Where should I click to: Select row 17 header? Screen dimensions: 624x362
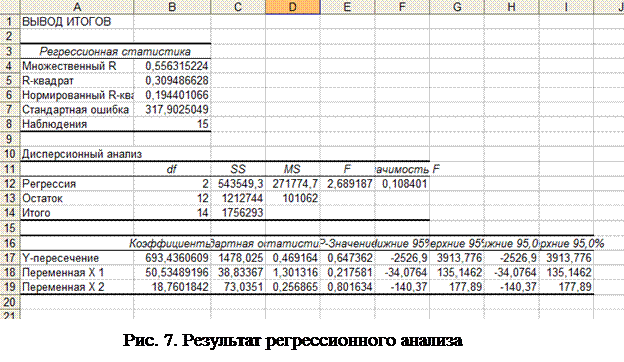pos(10,258)
